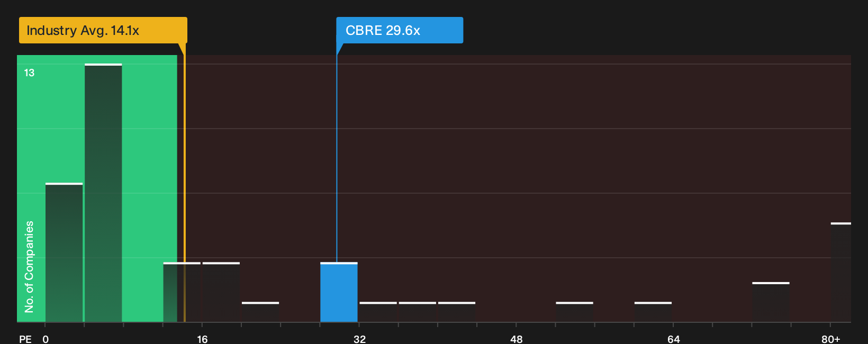Viewport: 868px width, 344px height.
Task: Click the y-axis value 13
Action: pos(29,73)
